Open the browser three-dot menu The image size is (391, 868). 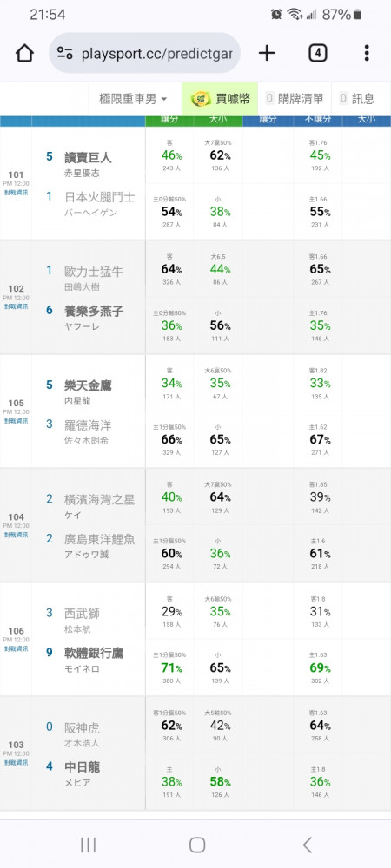pyautogui.click(x=367, y=53)
